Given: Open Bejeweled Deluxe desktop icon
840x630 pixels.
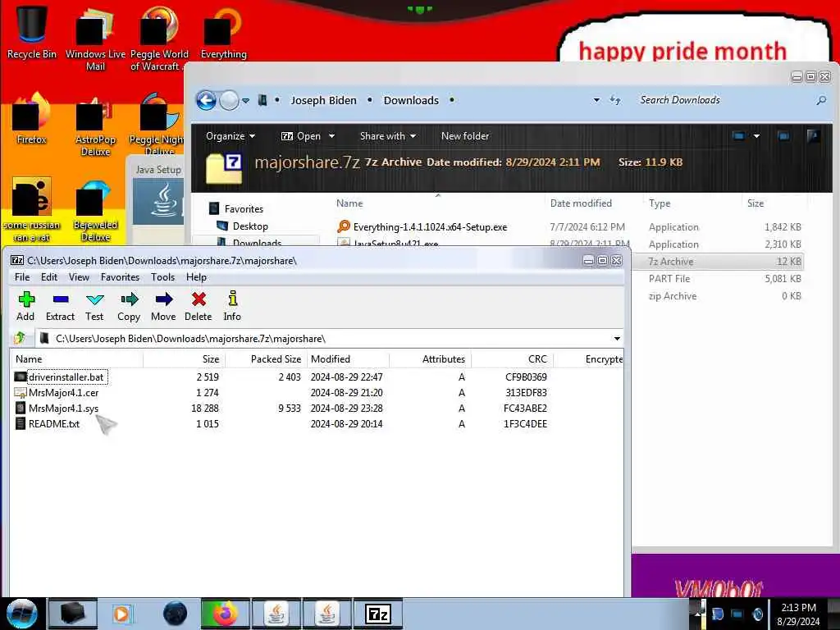Looking at the screenshot, I should tap(95, 211).
